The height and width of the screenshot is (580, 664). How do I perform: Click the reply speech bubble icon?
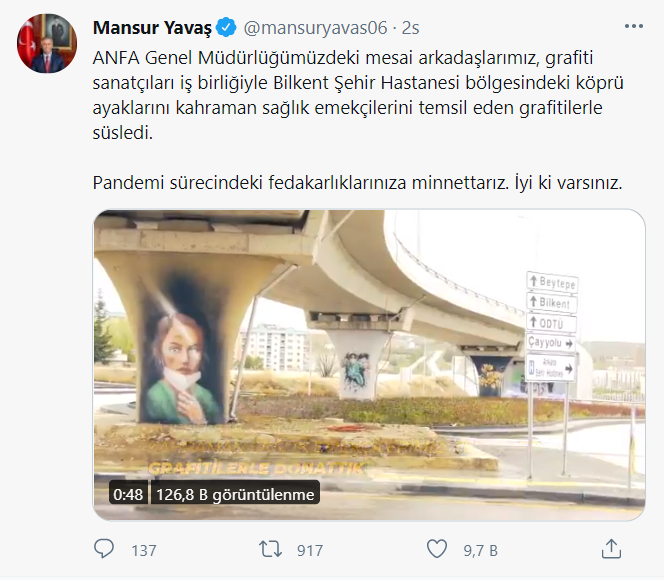(x=104, y=549)
